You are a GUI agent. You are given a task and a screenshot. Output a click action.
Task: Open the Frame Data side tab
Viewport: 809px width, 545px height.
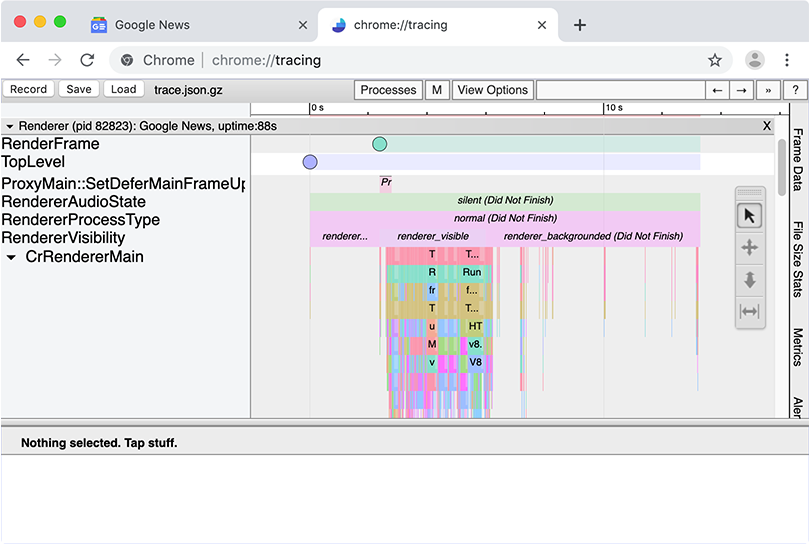[798, 159]
